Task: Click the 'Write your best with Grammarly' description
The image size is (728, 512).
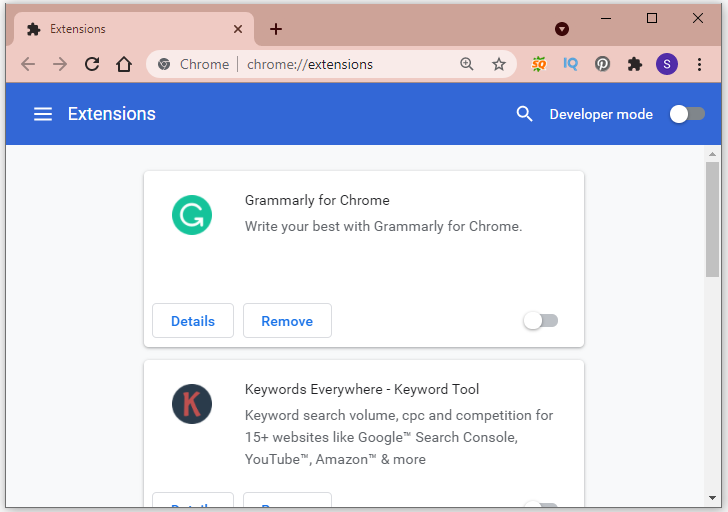Action: point(384,226)
